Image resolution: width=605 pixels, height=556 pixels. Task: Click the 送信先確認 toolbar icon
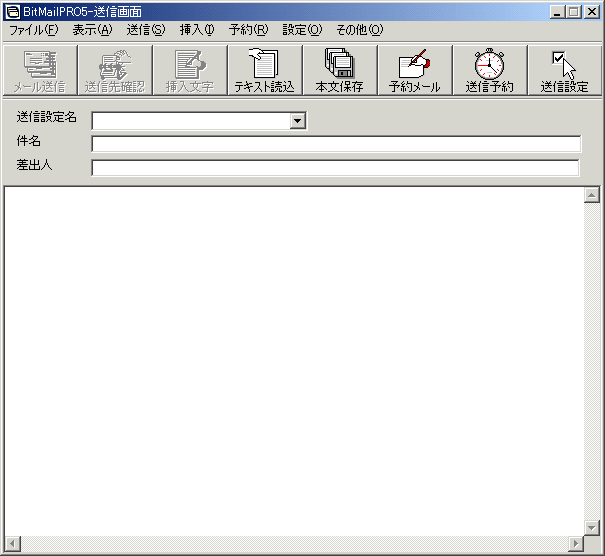[x=115, y=70]
